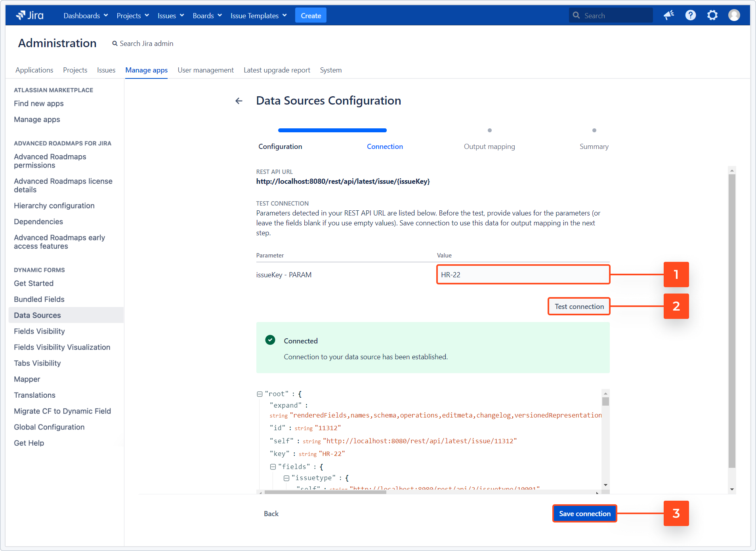Open the notifications megaphone icon
756x551 pixels.
click(669, 15)
